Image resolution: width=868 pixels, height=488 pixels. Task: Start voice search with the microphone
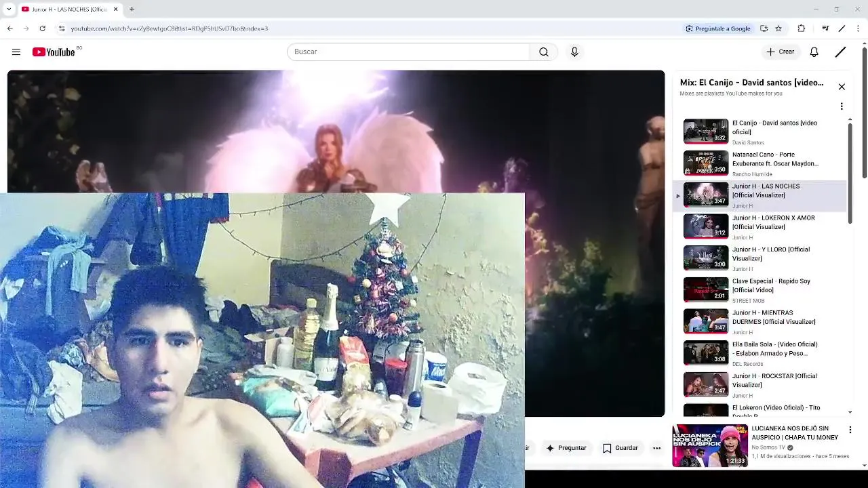574,52
